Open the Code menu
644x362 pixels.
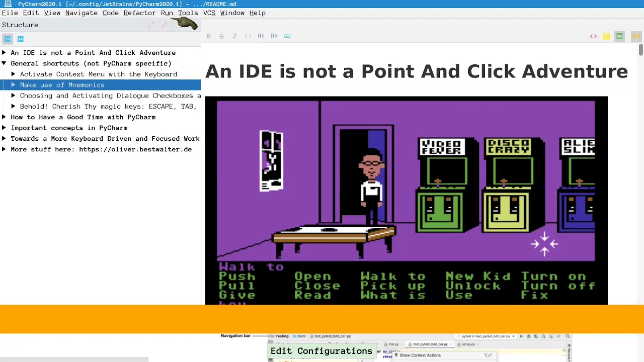pos(111,13)
